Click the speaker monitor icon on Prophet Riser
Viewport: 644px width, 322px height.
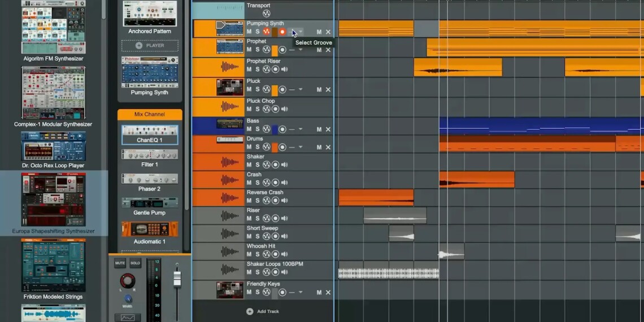pyautogui.click(x=284, y=69)
